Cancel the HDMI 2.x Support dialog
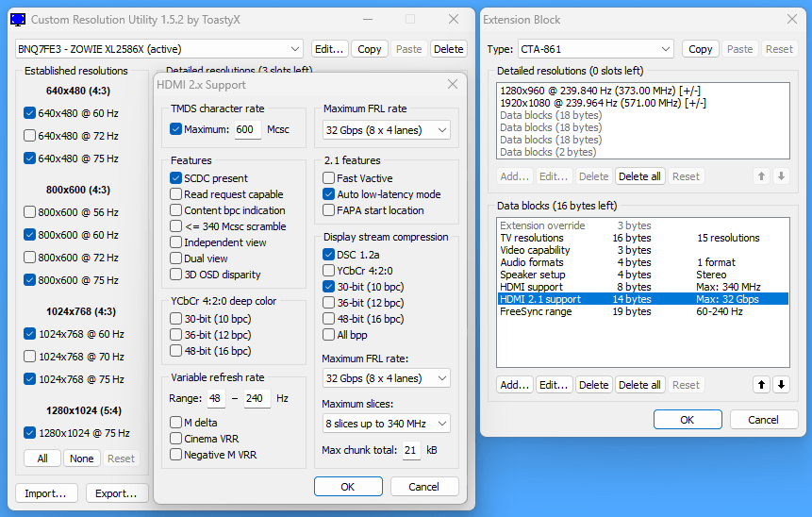812x517 pixels. pos(423,487)
